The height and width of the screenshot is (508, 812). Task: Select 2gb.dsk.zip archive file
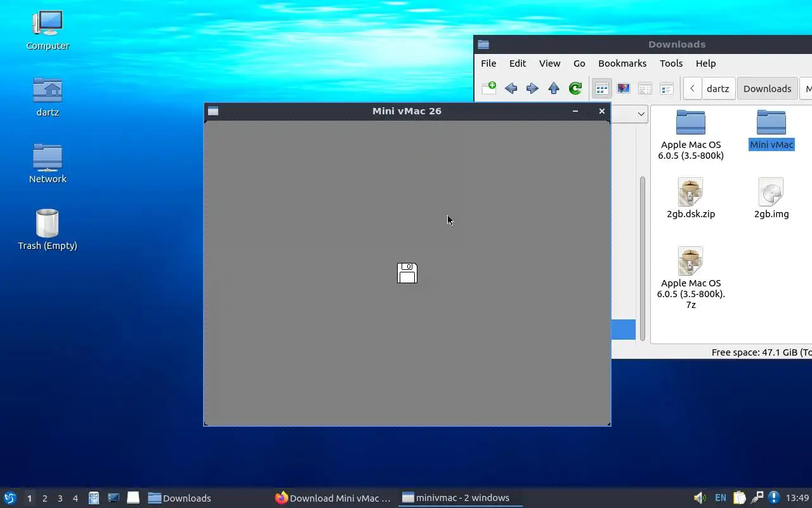[691, 198]
